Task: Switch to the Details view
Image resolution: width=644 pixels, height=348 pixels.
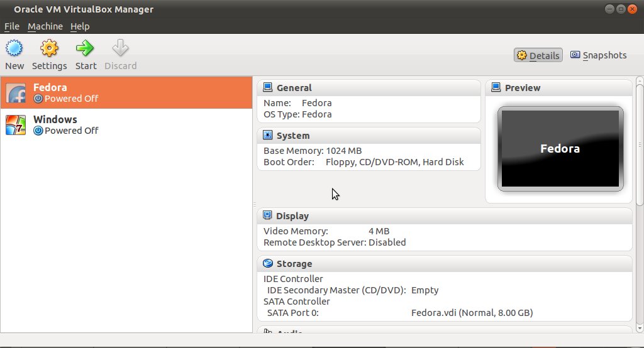Action: pos(538,55)
